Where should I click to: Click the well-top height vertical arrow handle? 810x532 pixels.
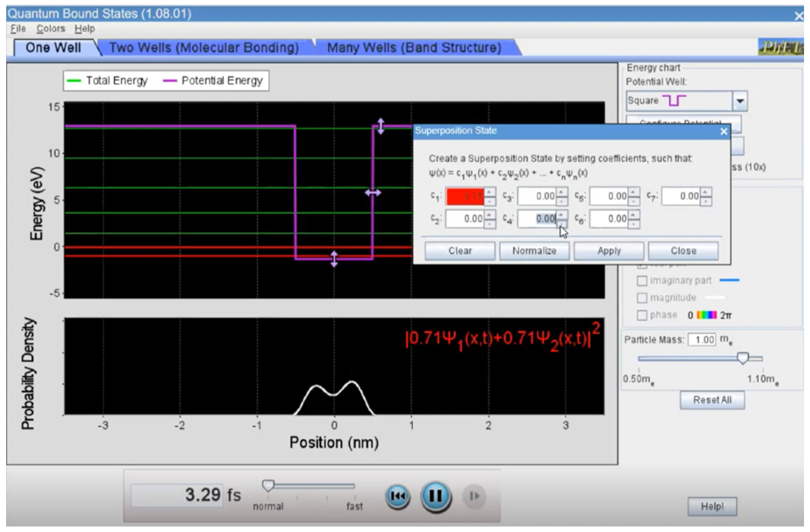click(x=381, y=126)
